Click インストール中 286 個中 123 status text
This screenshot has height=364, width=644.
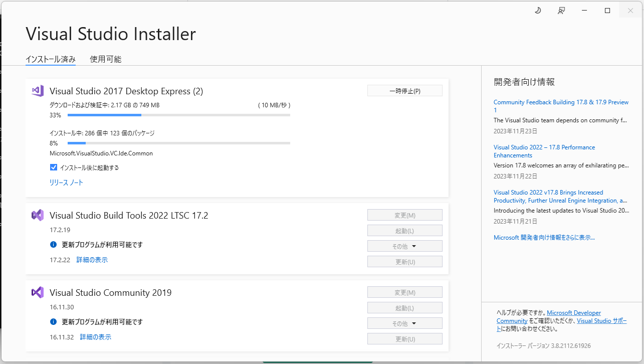click(x=102, y=133)
